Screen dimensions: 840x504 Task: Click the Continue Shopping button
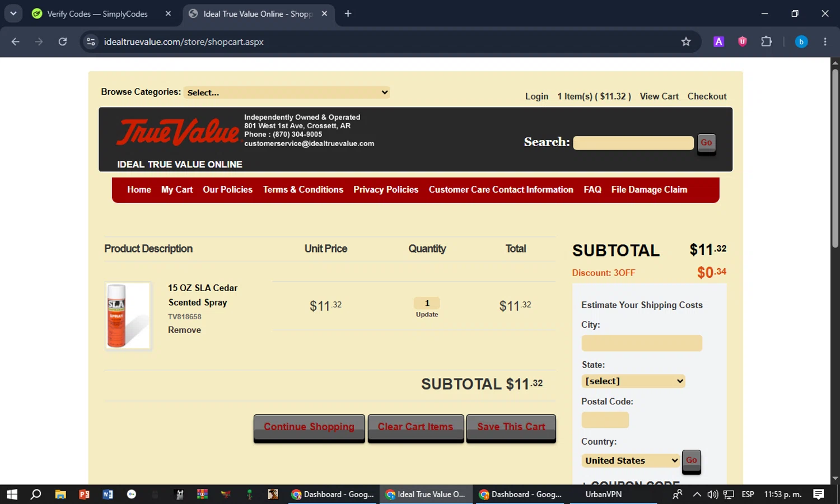click(309, 428)
